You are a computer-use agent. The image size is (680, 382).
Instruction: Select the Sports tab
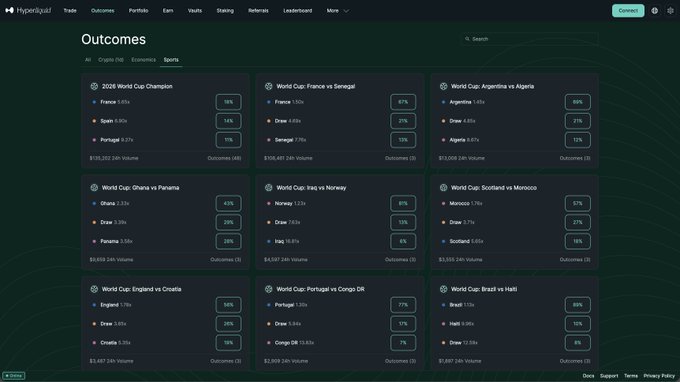(x=171, y=60)
